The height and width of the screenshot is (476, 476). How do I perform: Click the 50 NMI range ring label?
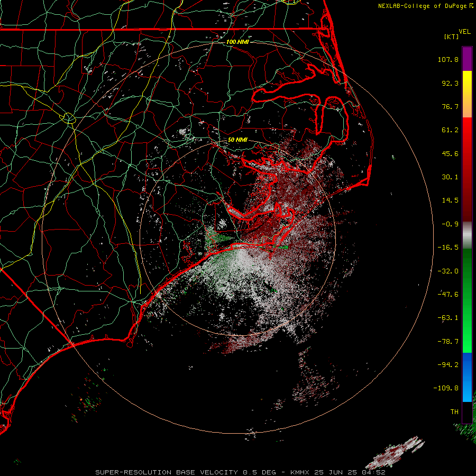point(237,140)
